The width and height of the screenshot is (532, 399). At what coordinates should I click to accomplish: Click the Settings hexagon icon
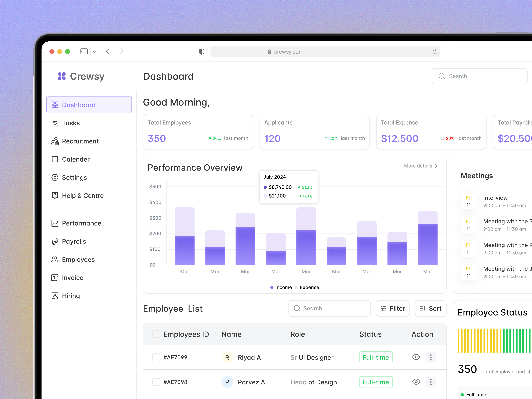(x=55, y=177)
